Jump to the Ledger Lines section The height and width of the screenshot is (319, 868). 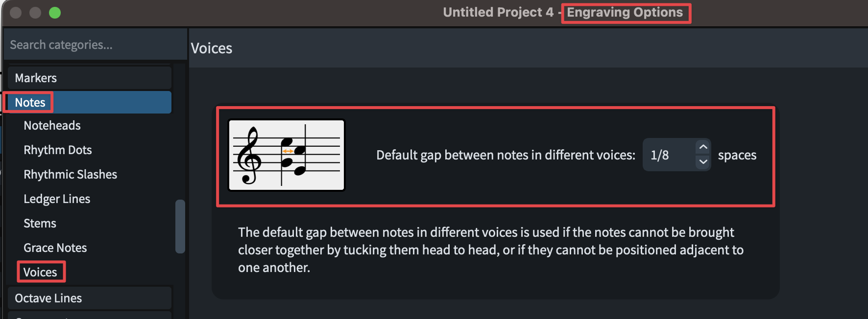[57, 199]
